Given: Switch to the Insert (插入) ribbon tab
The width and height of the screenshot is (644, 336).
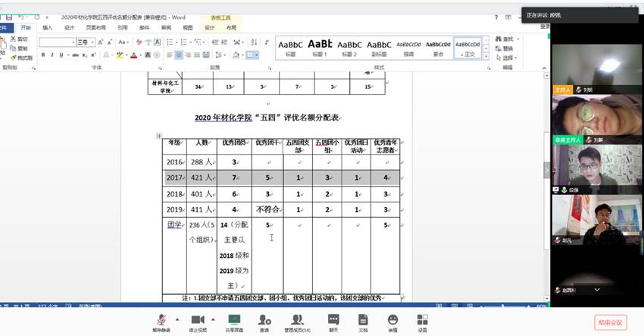Looking at the screenshot, I should pyautogui.click(x=47, y=27).
